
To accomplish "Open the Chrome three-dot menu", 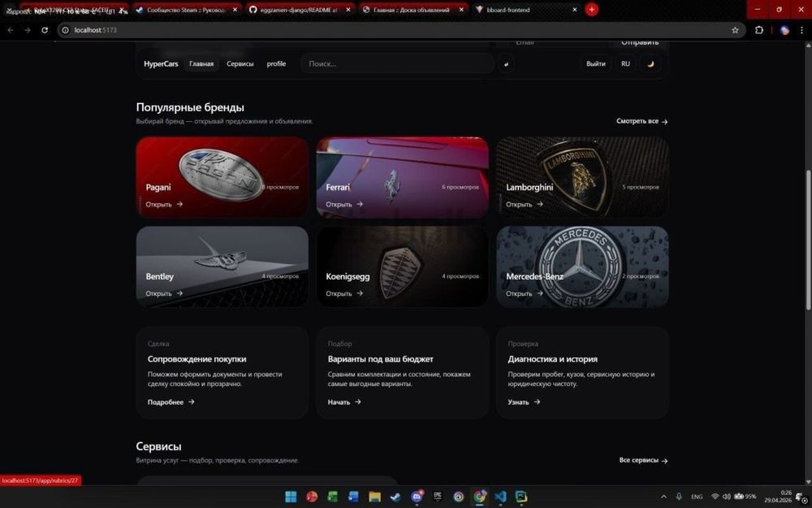I will click(x=801, y=30).
